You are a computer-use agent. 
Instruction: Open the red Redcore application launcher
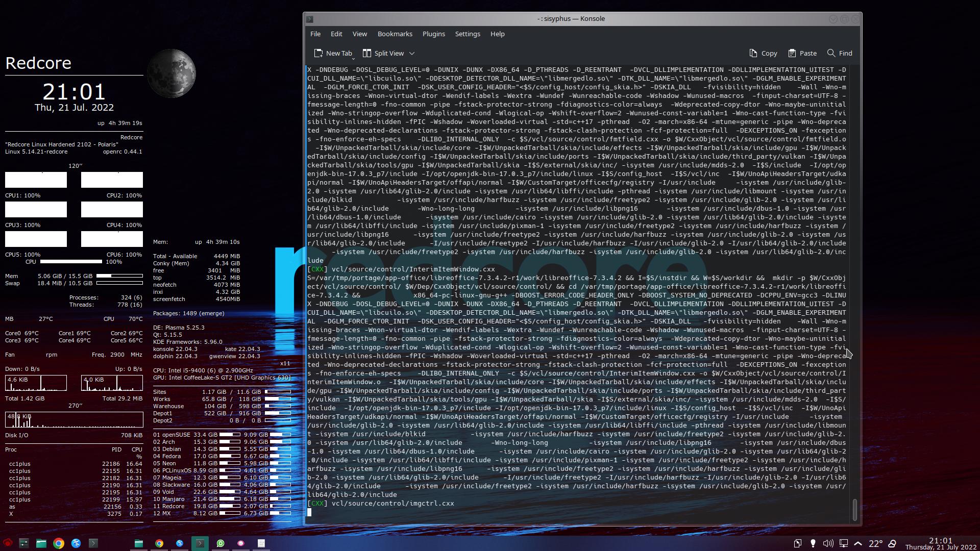tap(8, 543)
